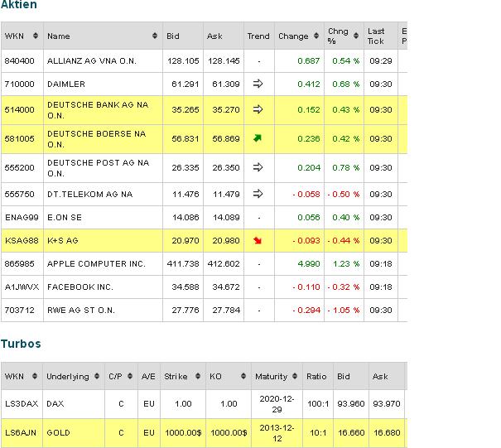This screenshot has width=501, height=448.
Task: Click WKN 703712 cell
Action: pyautogui.click(x=20, y=310)
